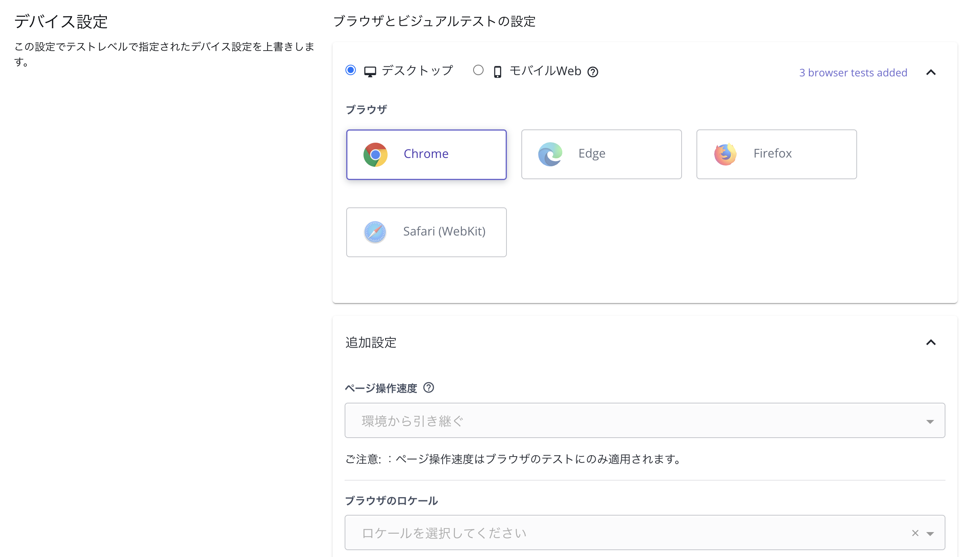Image resolution: width=980 pixels, height=557 pixels.
Task: Select the デスクトップ radio button
Action: pyautogui.click(x=351, y=70)
